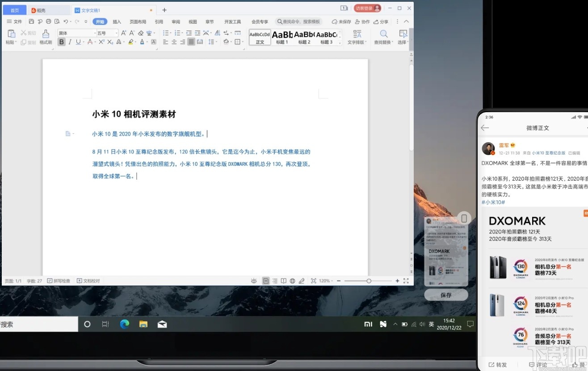
Task: Toggle italic formatting
Action: [x=70, y=42]
